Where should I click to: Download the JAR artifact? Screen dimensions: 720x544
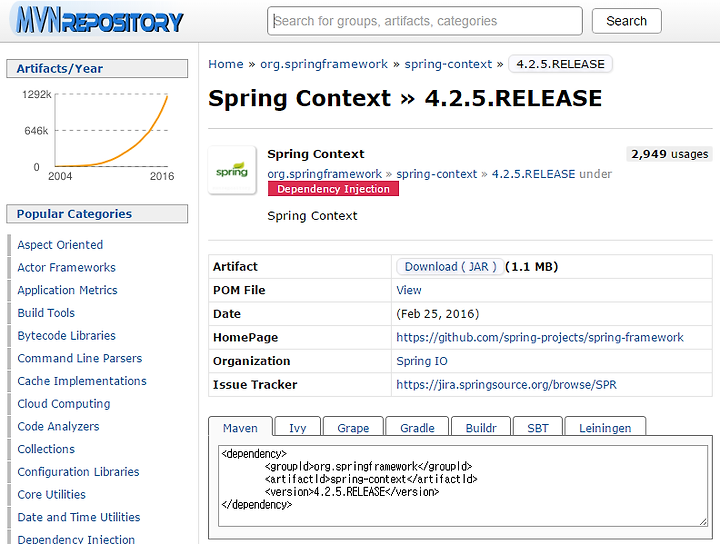pyautogui.click(x=450, y=267)
